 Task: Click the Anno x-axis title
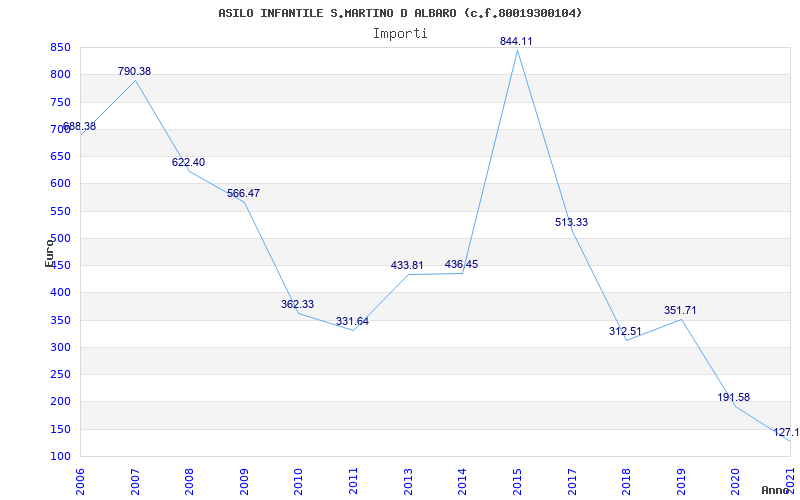775,490
